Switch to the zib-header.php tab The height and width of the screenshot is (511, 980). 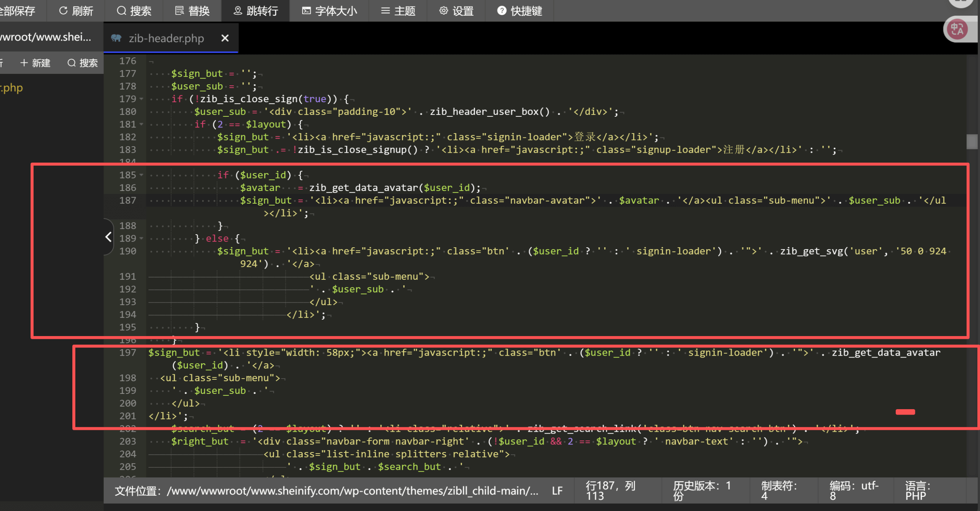(x=166, y=38)
